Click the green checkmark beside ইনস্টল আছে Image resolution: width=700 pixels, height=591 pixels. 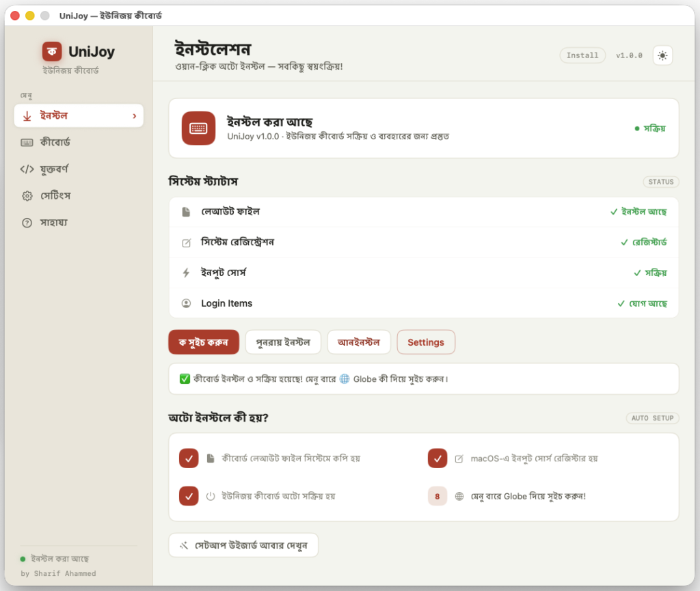click(x=614, y=212)
